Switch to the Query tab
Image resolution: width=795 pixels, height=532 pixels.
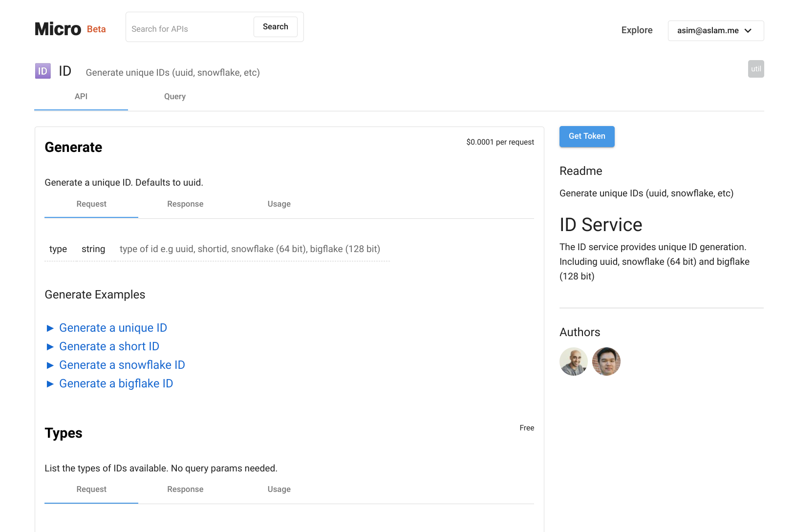(175, 97)
